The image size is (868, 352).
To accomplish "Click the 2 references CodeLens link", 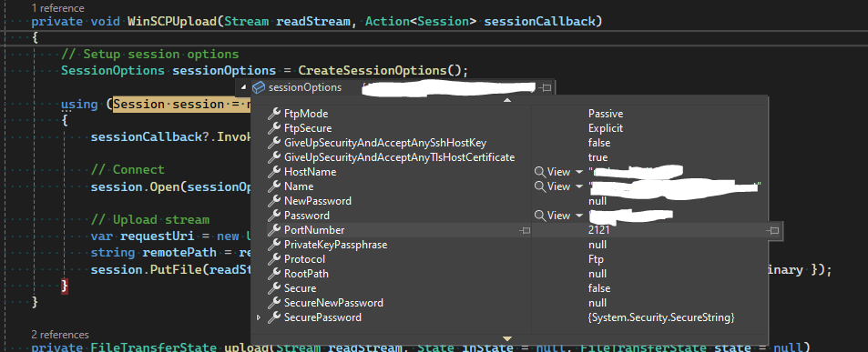I will (60, 335).
